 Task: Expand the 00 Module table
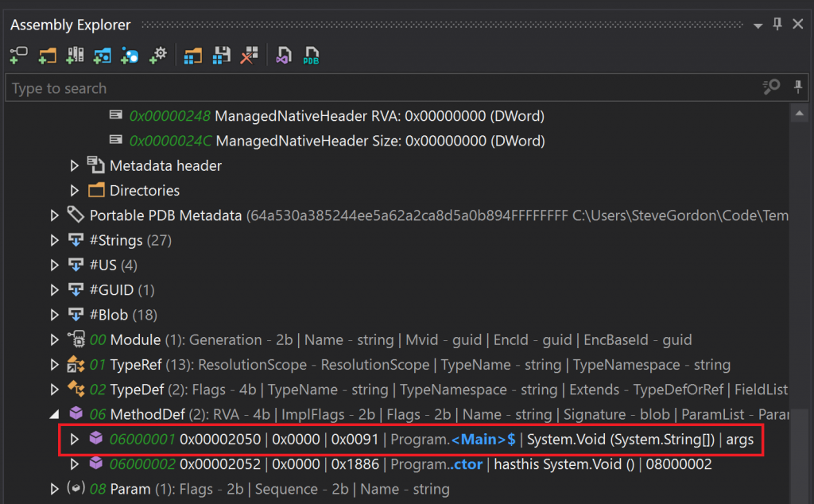coord(55,340)
